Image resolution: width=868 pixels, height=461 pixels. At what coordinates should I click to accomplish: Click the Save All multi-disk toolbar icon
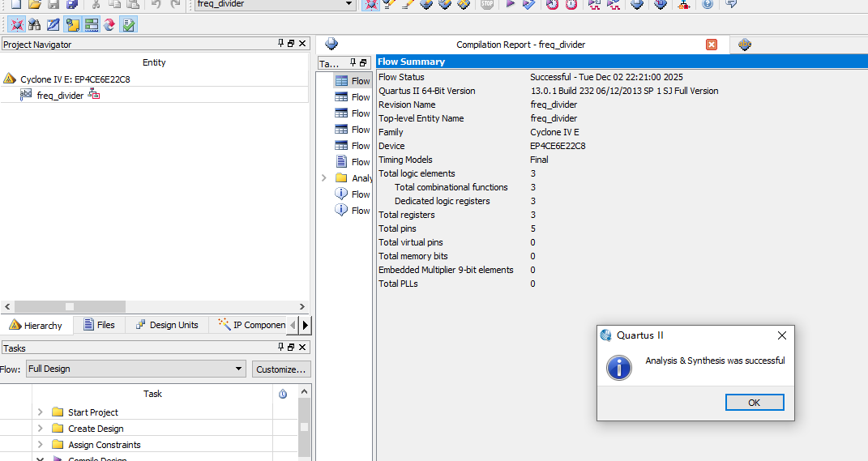pos(72,4)
